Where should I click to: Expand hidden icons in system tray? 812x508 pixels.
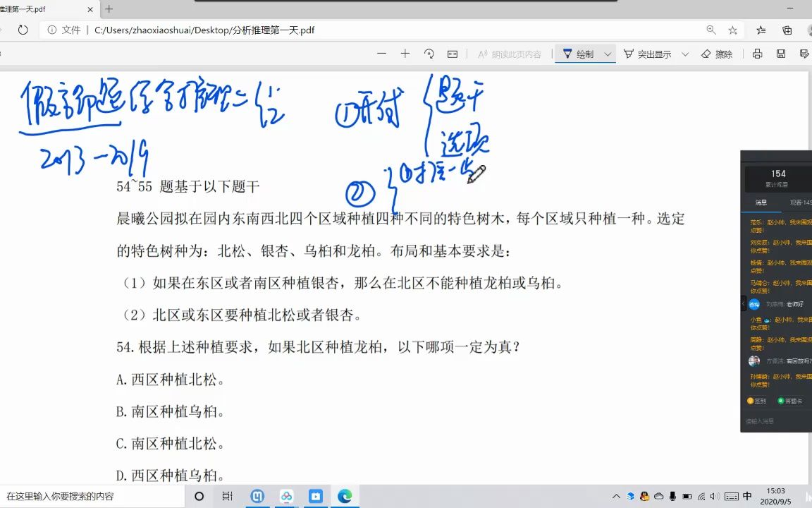[x=615, y=496]
